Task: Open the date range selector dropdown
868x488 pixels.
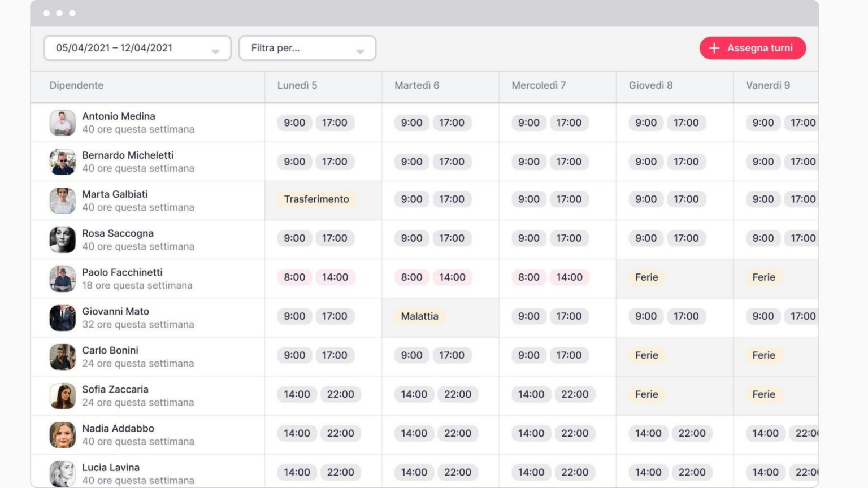Action: coord(137,48)
